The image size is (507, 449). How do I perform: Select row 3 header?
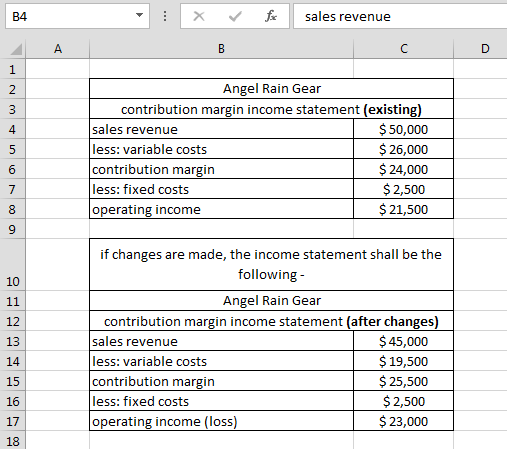(x=12, y=109)
